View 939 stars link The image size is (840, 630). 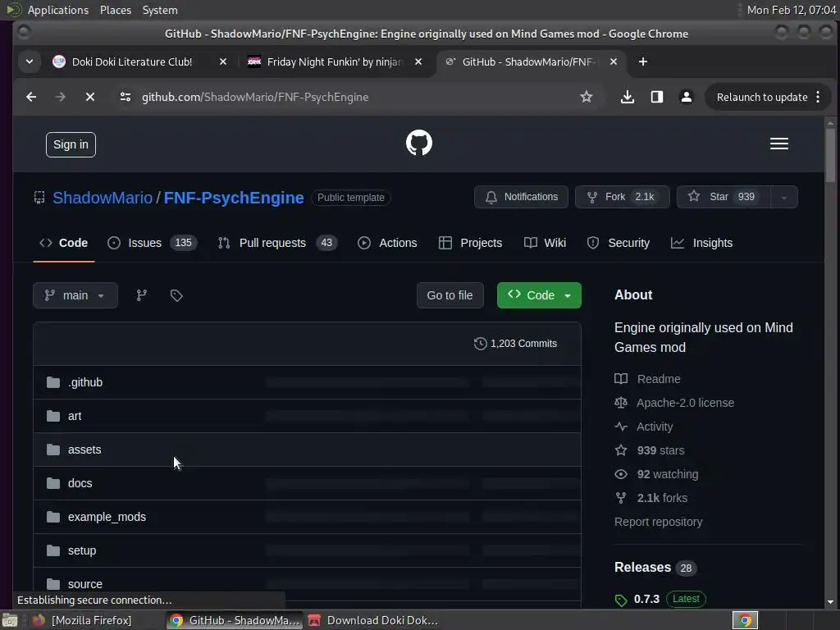660,450
